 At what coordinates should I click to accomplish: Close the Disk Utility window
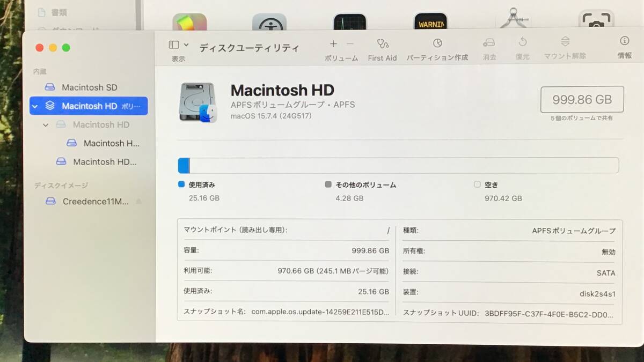(x=39, y=48)
